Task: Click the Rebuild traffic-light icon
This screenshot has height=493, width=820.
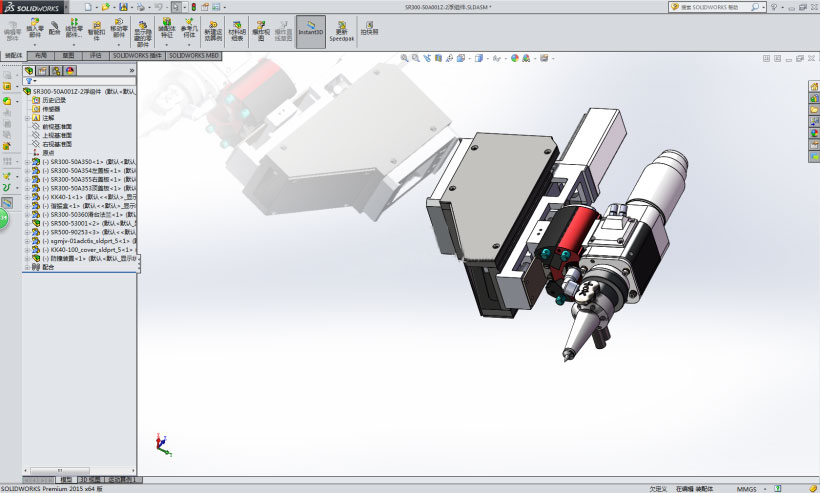Action: pos(193,7)
